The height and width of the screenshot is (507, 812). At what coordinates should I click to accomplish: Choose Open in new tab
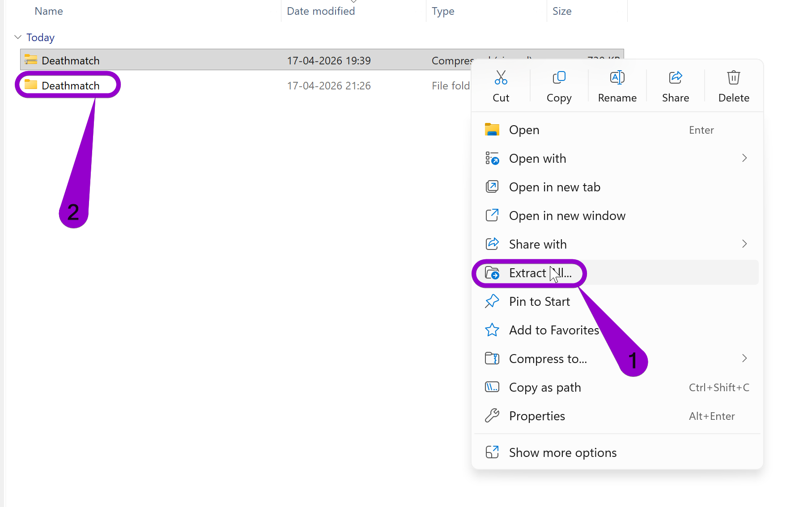[555, 187]
